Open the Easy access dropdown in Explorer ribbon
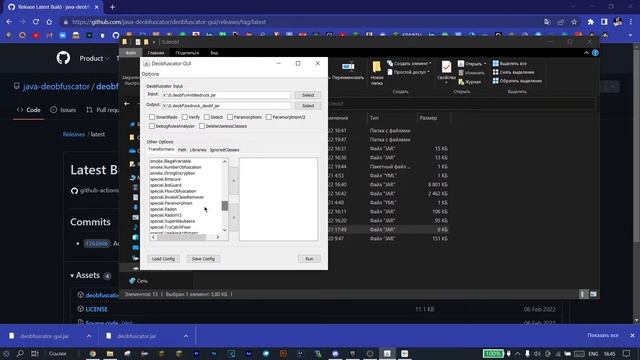640x360 pixels. pos(408,72)
